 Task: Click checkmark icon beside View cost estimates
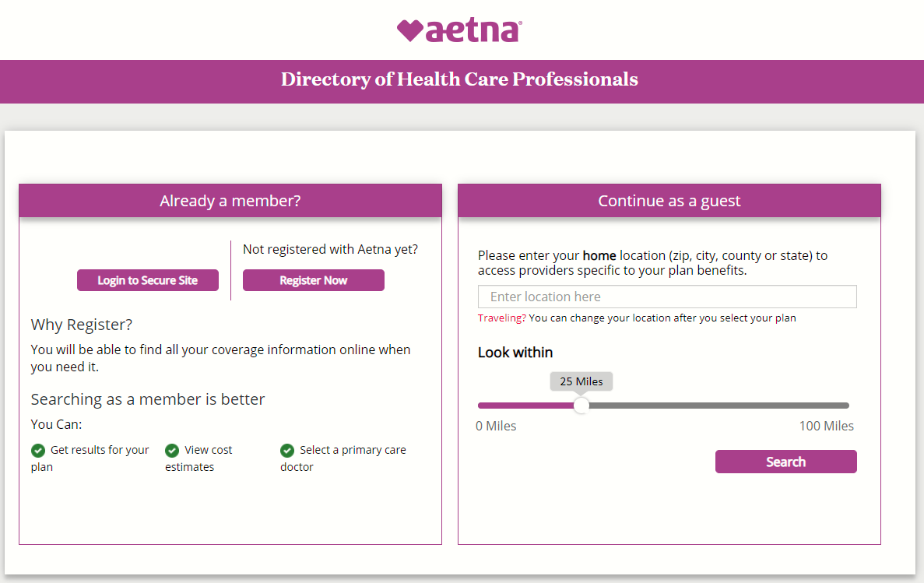click(172, 451)
